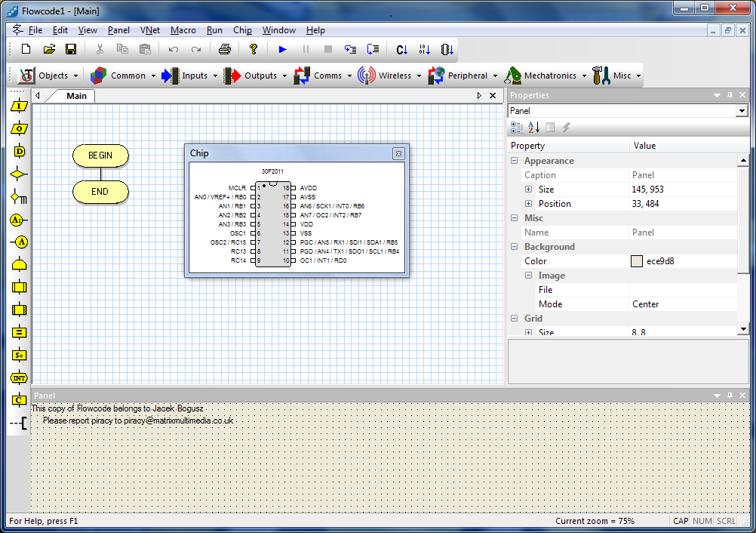Image resolution: width=756 pixels, height=533 pixels.
Task: Select the Calculation icon with equals sign
Action: point(19,332)
